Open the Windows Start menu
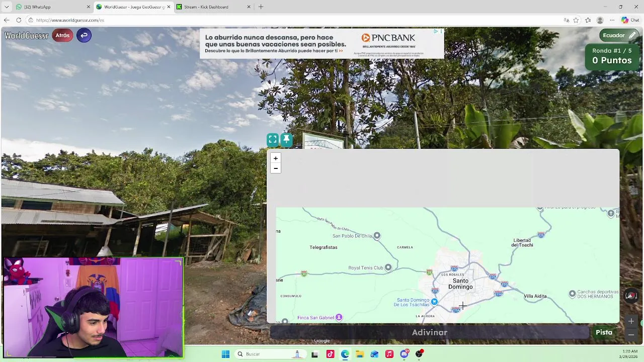The width and height of the screenshot is (644, 362). (x=225, y=354)
